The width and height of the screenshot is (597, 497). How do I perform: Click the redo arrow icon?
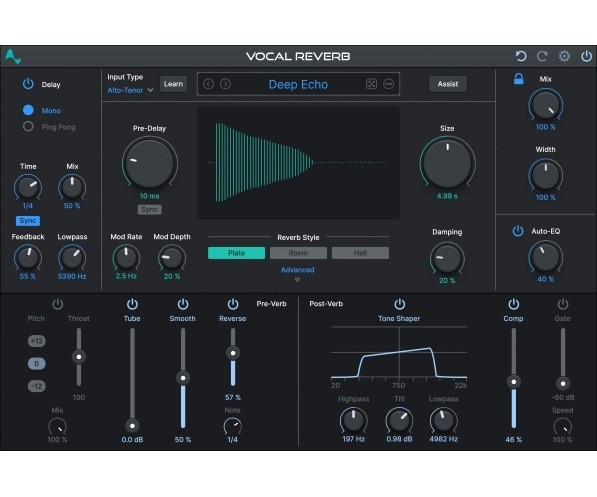pyautogui.click(x=542, y=56)
